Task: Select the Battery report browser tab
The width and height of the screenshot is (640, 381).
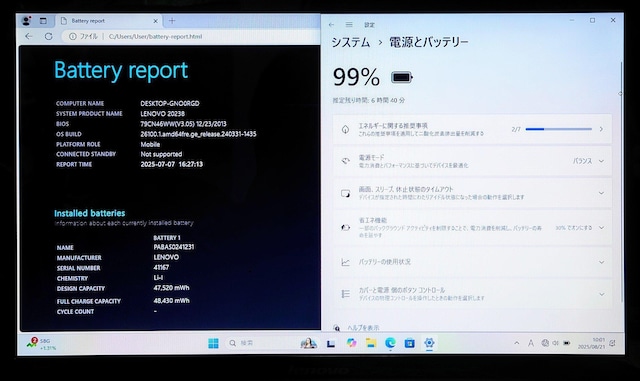Action: click(x=109, y=21)
